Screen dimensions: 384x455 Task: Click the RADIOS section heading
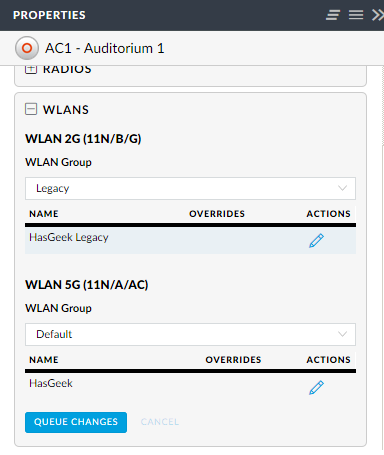click(x=67, y=69)
